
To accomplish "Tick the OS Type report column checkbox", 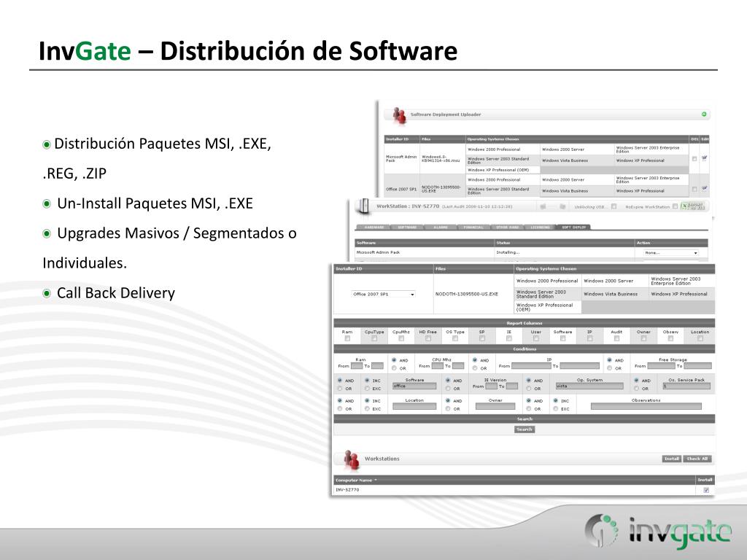I will tap(455, 338).
